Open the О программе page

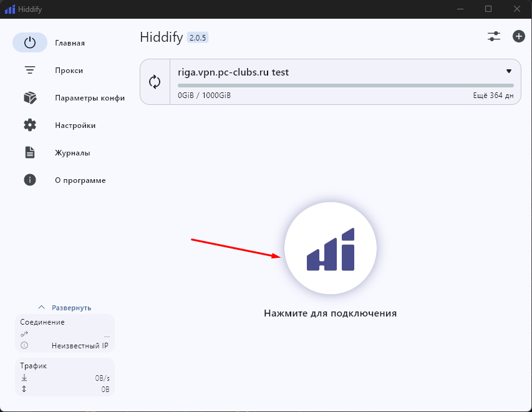80,180
